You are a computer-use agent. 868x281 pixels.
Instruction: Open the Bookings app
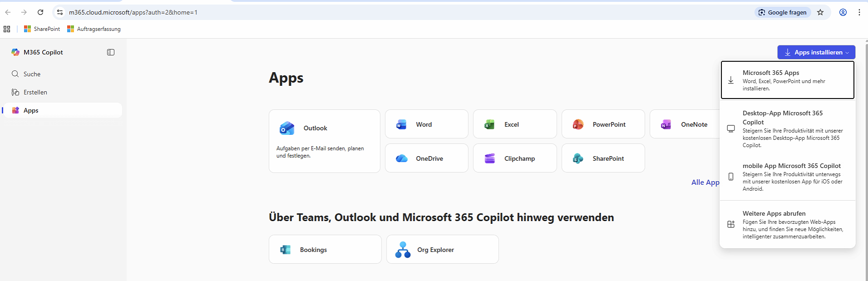coord(325,250)
